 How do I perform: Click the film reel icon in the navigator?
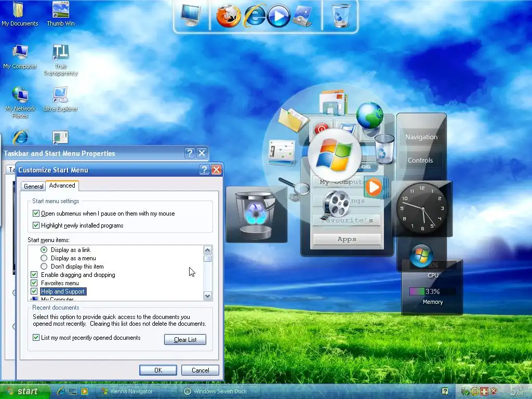[335, 204]
